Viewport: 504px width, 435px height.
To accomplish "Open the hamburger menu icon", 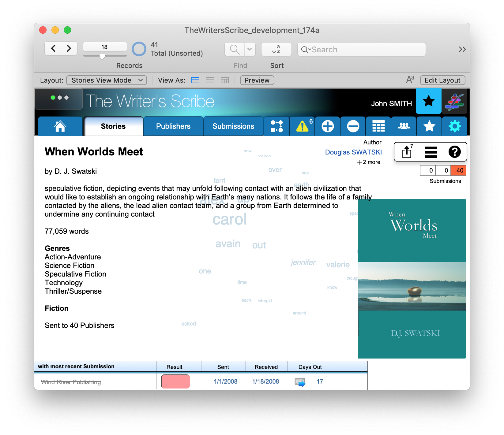I will pyautogui.click(x=431, y=152).
